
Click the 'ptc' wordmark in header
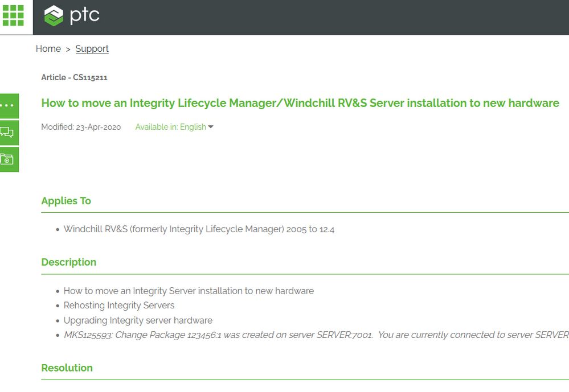click(x=84, y=15)
